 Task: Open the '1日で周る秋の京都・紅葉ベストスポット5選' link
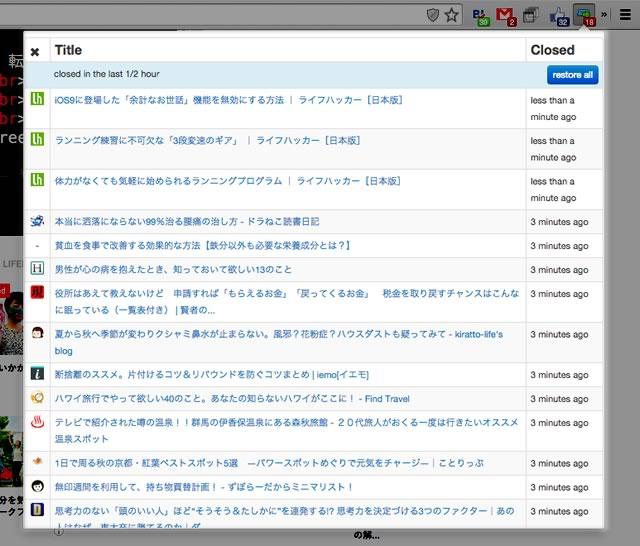252,462
